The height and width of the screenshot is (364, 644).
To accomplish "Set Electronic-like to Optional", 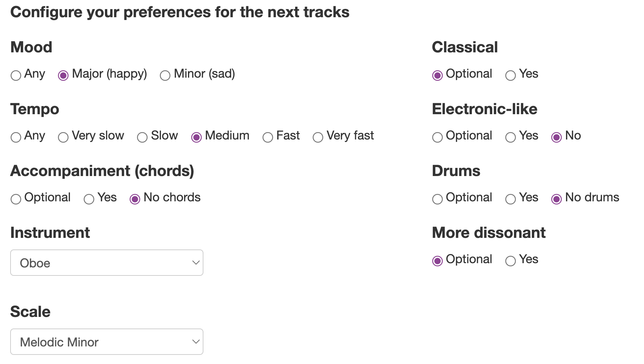I will tap(437, 137).
